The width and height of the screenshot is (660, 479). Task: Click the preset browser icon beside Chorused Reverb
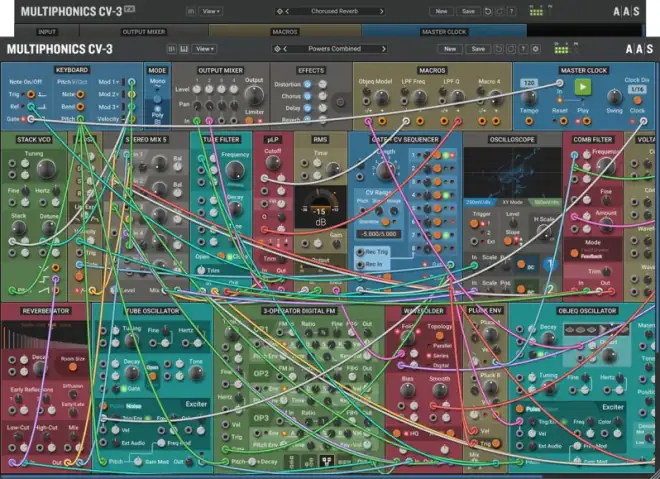tap(279, 11)
